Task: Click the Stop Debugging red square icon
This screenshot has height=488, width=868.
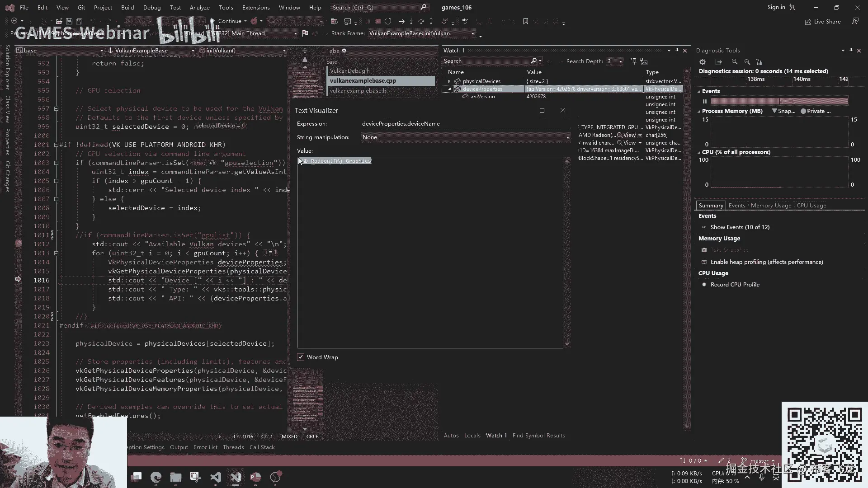Action: pos(378,21)
